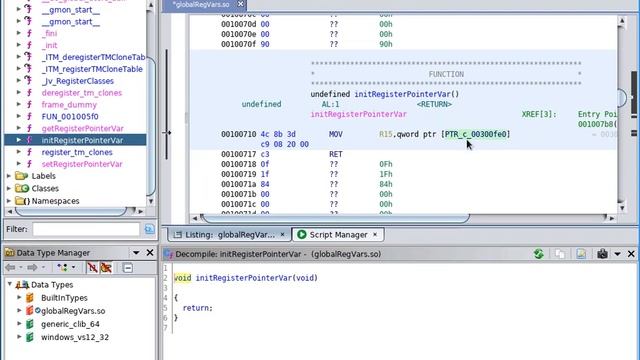Go back in Data Type Manager history
The image size is (640, 360).
tap(10, 268)
